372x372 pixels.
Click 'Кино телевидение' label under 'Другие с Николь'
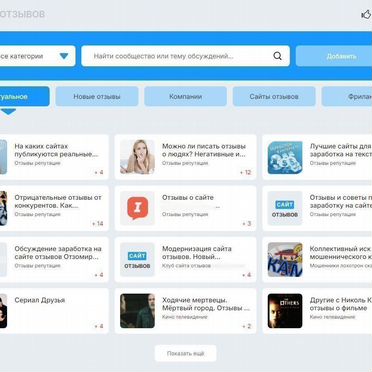[332, 317]
